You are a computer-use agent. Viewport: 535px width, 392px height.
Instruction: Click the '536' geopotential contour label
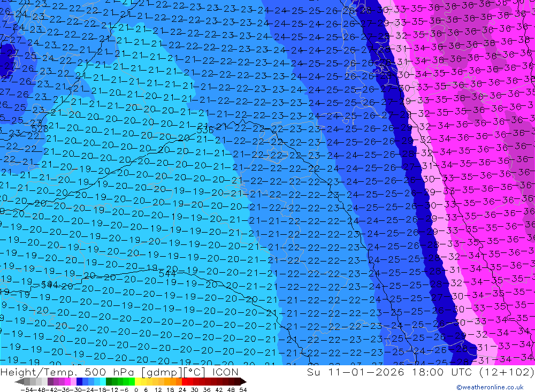[205, 130]
